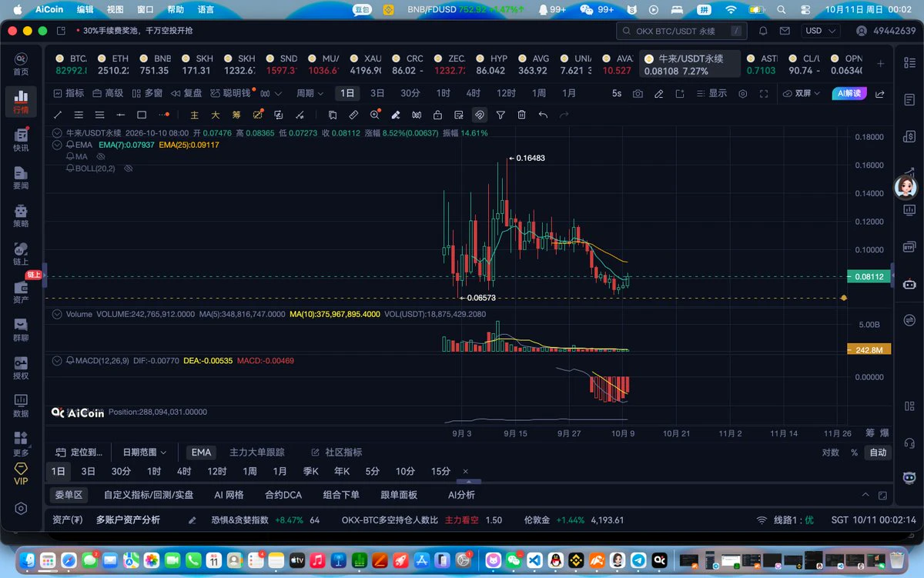Open 数据 data section in sidebar
Viewport: 924px width, 578px height.
[x=21, y=405]
